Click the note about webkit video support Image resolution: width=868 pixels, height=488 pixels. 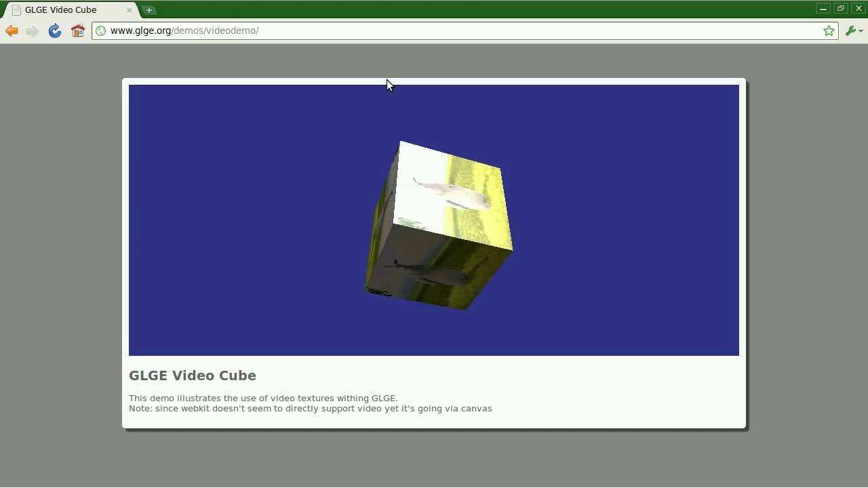311,409
